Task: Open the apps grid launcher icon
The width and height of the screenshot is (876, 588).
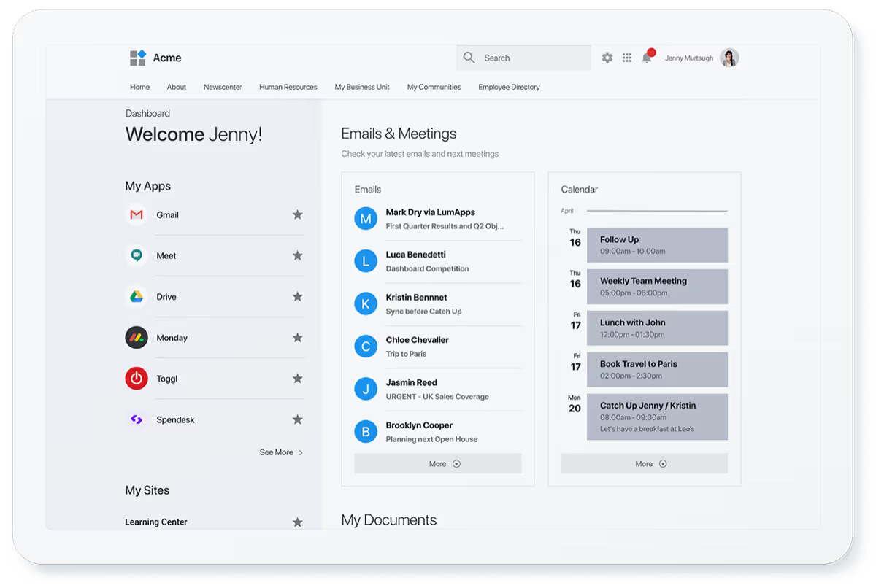Action: click(627, 58)
